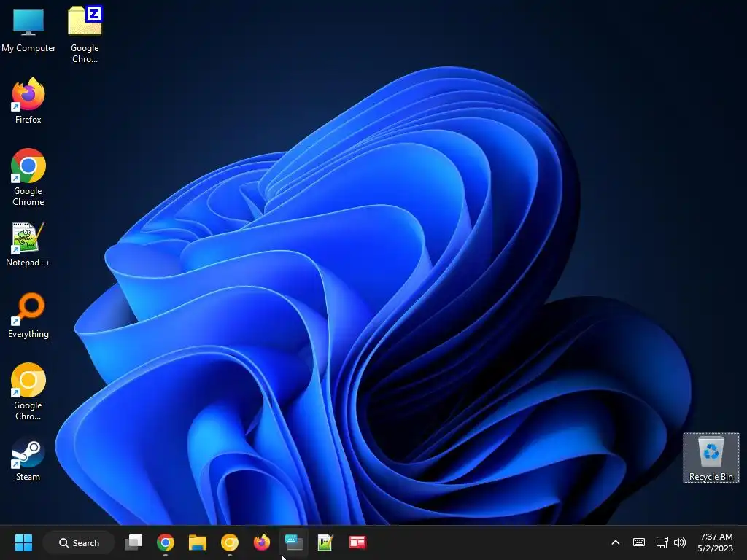
Task: Open the clock showing 7:37 AM
Action: [716, 542]
